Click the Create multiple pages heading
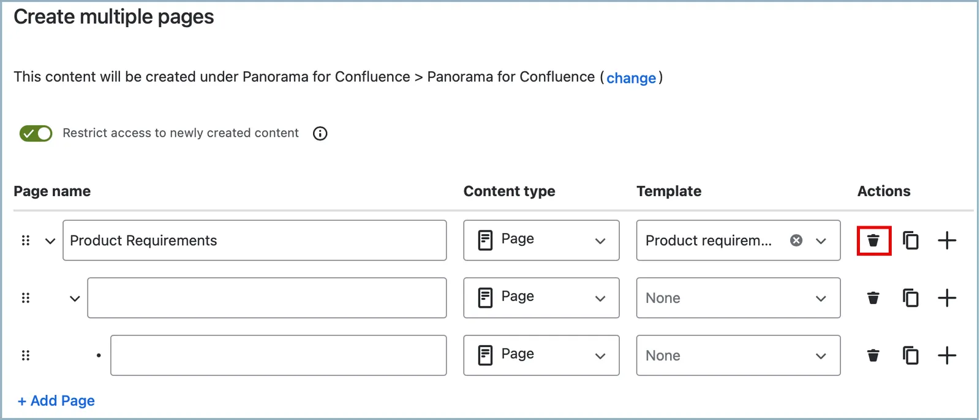 [114, 17]
